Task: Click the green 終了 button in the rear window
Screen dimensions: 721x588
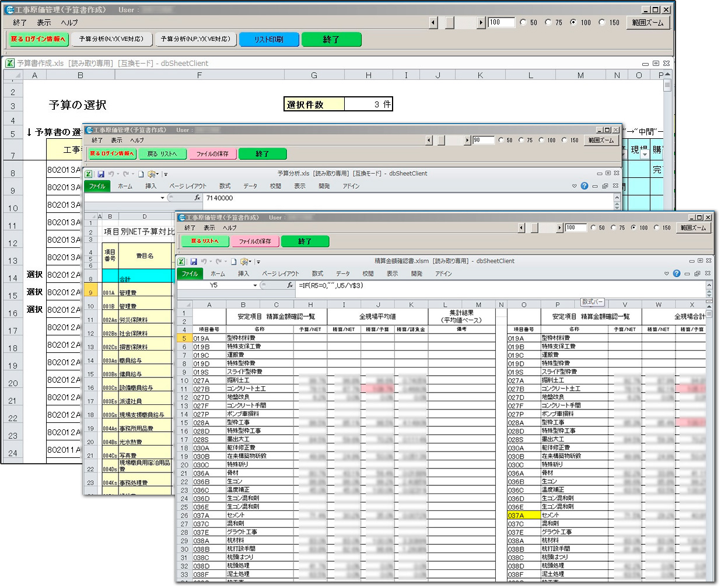Action: coord(331,39)
